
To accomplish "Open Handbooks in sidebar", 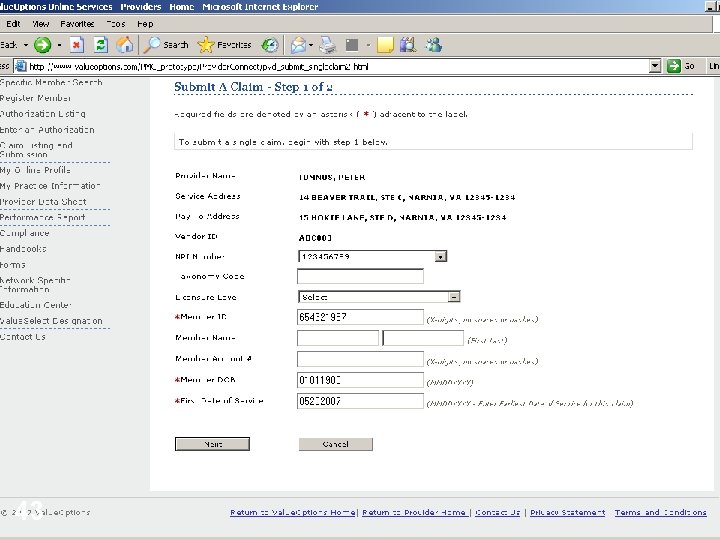I will point(23,249).
